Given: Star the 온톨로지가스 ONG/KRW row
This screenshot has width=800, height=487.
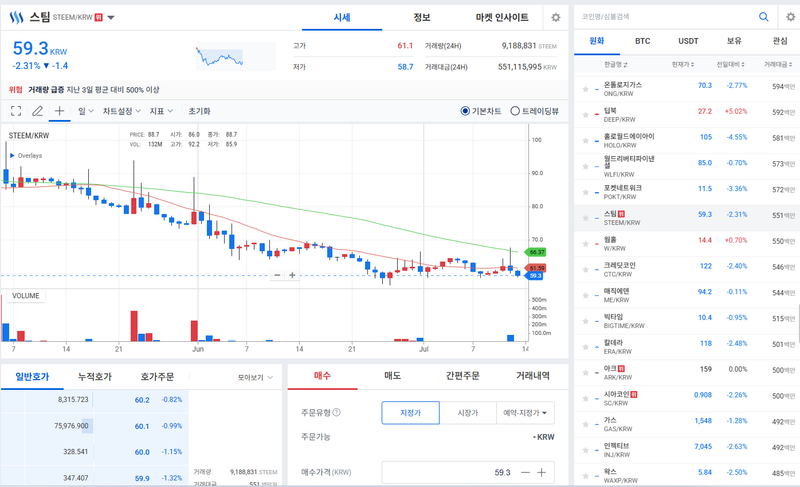Looking at the screenshot, I should 585,89.
